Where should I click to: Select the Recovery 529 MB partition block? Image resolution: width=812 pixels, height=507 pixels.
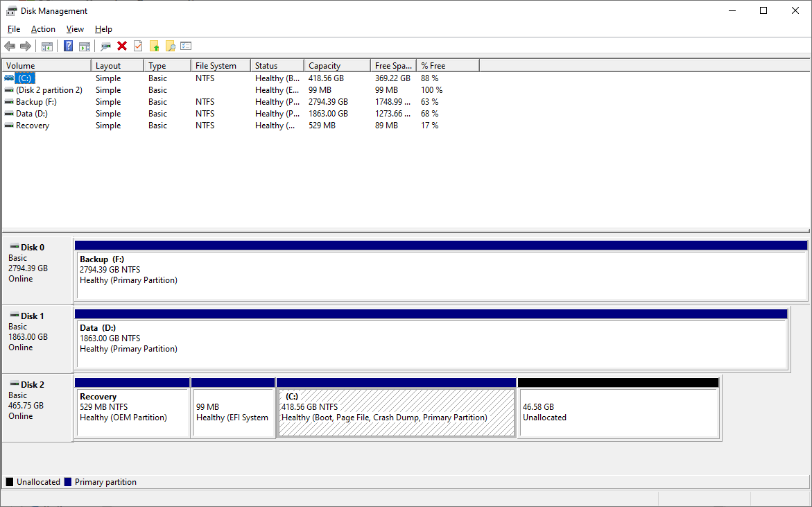click(132, 408)
